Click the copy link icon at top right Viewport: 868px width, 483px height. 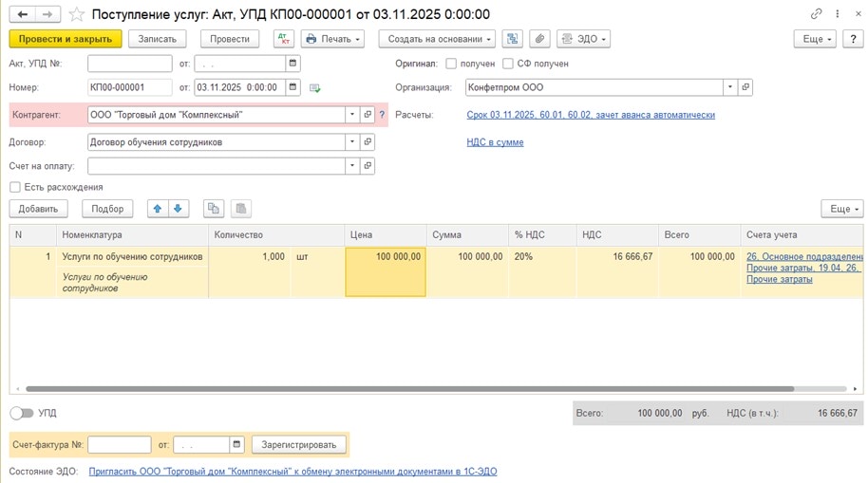(x=817, y=14)
